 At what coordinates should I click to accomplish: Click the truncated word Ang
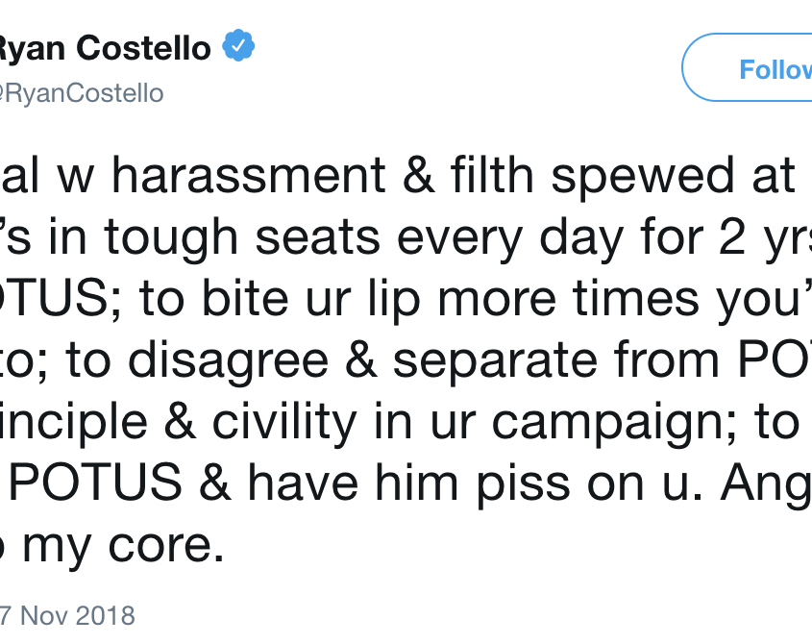(x=767, y=483)
